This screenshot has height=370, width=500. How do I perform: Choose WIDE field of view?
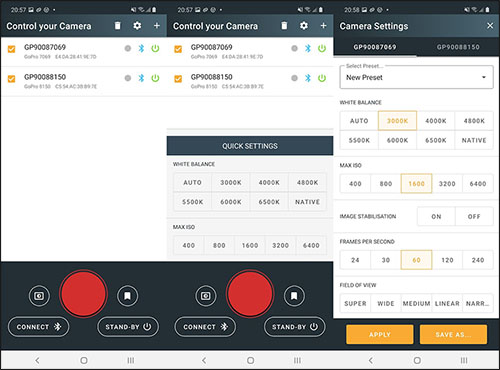click(x=386, y=303)
